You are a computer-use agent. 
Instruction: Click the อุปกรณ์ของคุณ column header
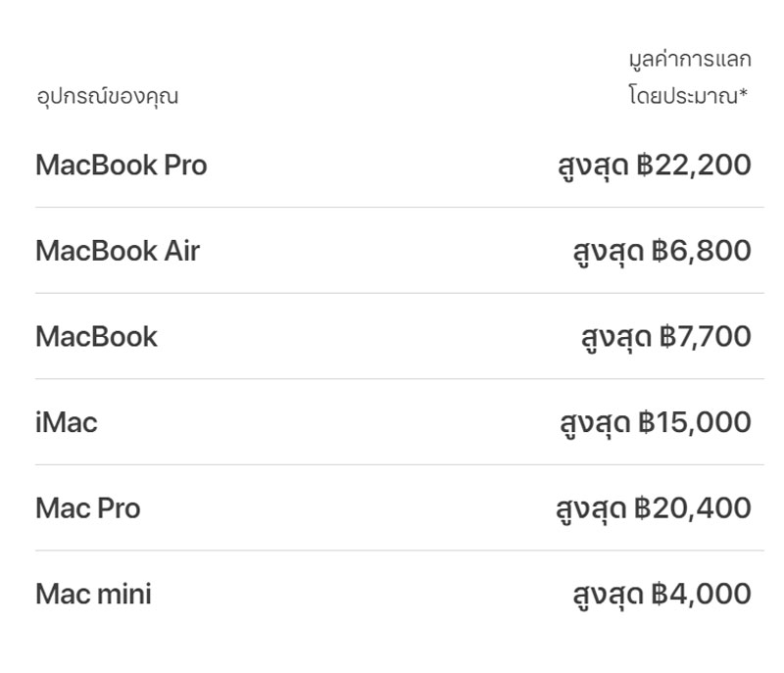coord(107,97)
